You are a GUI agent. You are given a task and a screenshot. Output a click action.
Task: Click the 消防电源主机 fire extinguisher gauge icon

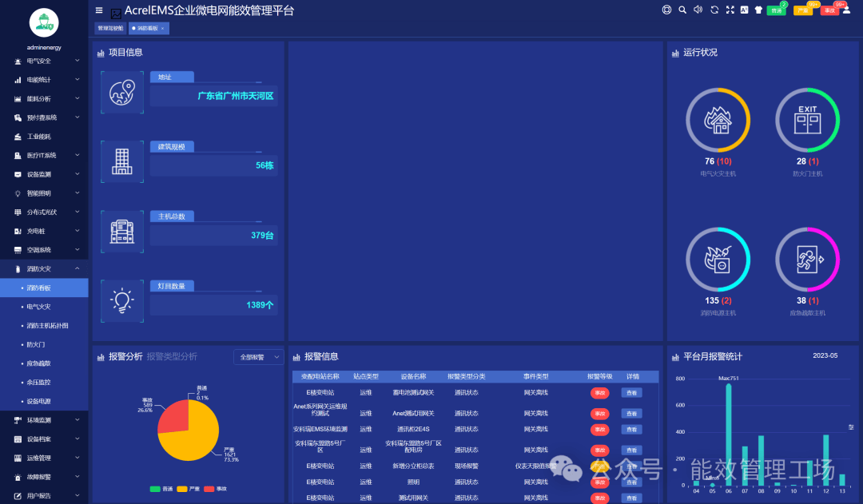718,259
